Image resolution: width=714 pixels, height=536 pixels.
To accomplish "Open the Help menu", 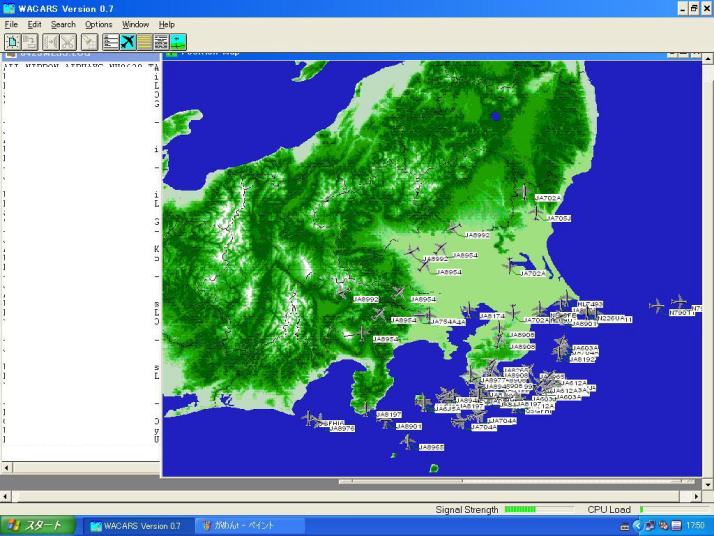I will pos(166,24).
